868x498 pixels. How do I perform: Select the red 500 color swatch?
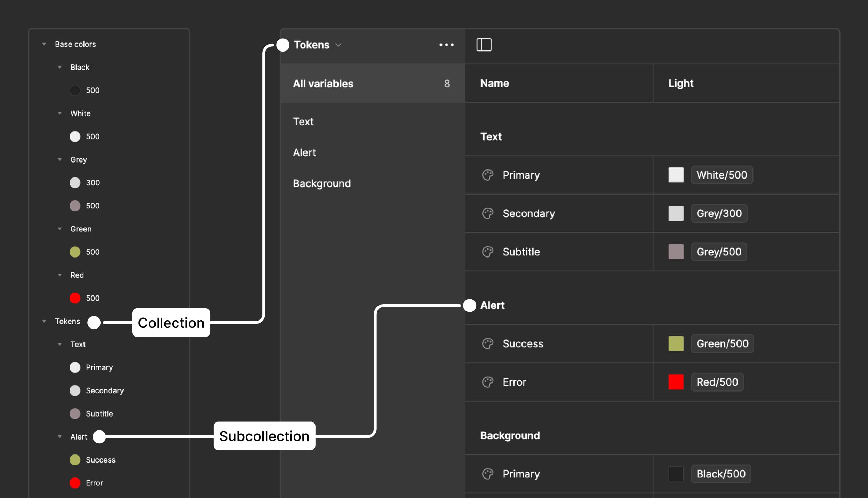click(x=75, y=298)
